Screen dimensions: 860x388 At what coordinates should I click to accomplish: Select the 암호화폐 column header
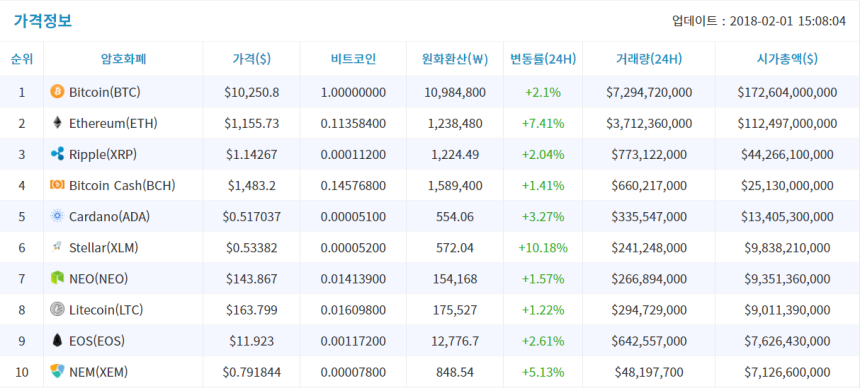(x=123, y=59)
